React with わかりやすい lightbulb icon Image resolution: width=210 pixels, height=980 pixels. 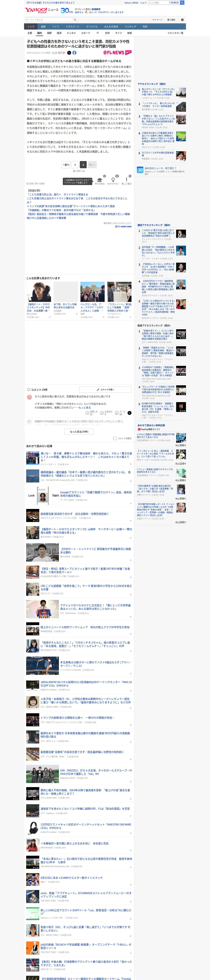click(113, 180)
